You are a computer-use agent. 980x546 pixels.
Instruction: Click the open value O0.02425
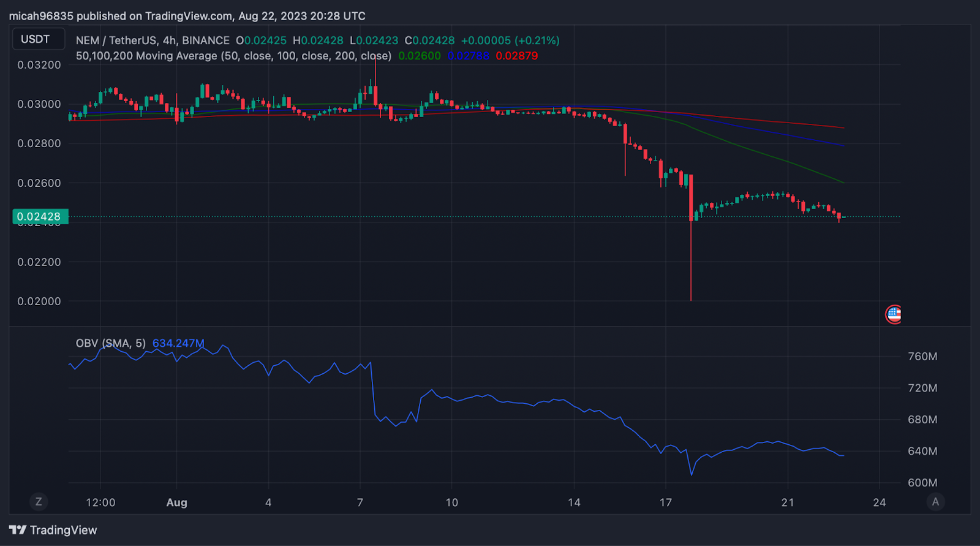pos(261,40)
